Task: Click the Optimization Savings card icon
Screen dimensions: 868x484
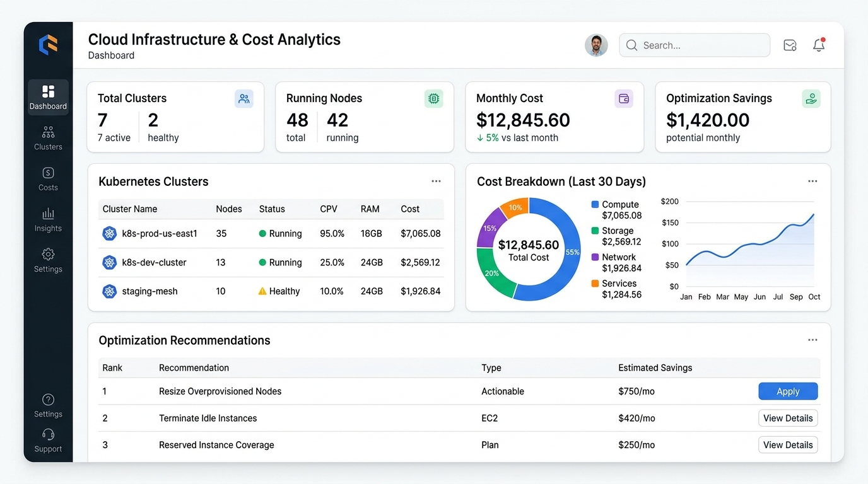Action: [811, 99]
